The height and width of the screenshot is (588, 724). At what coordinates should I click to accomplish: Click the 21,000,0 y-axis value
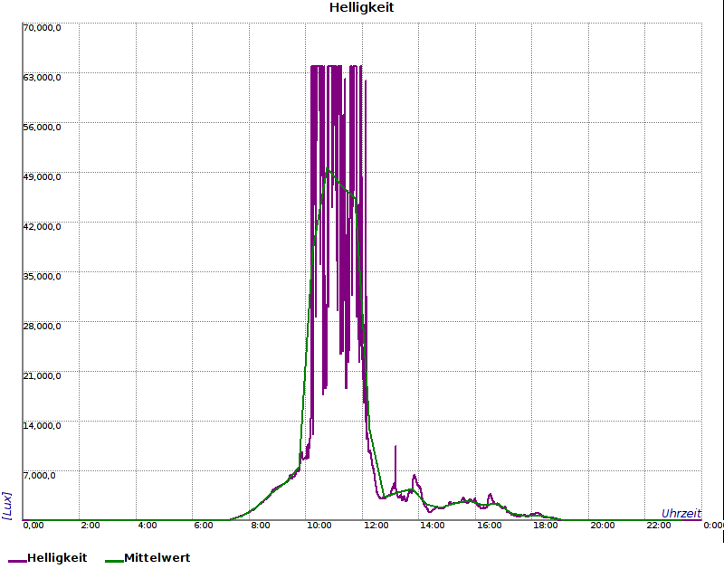42,376
